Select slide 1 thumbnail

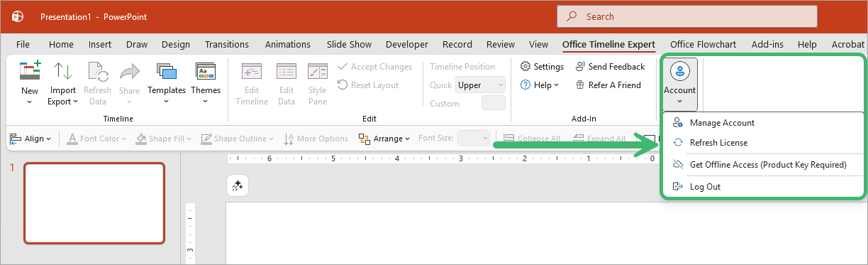(x=94, y=202)
